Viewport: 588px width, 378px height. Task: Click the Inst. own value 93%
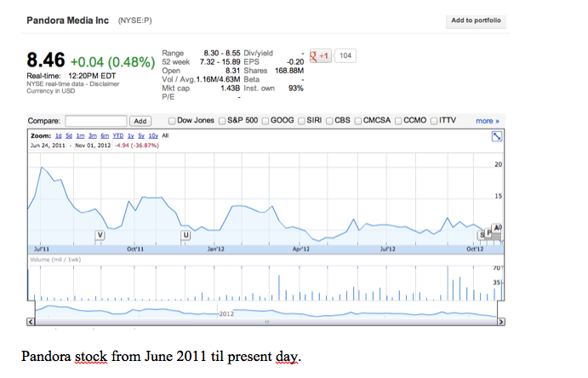click(296, 89)
